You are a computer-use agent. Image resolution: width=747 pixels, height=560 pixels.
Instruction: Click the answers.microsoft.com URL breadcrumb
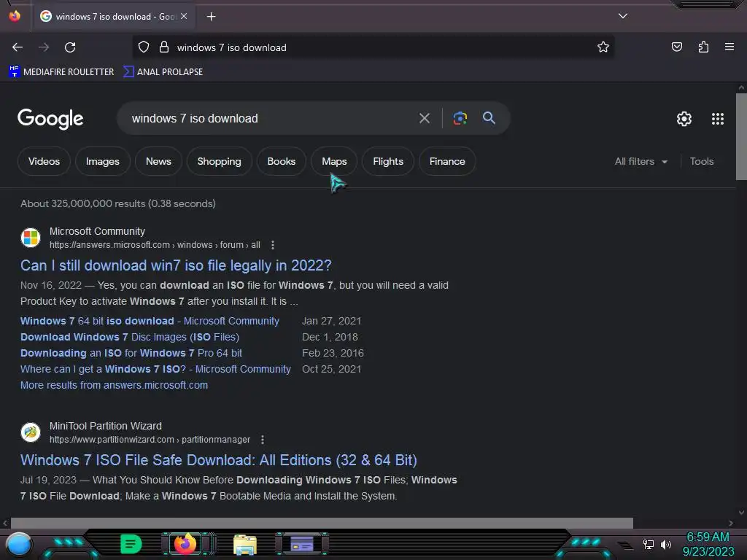[x=155, y=245]
